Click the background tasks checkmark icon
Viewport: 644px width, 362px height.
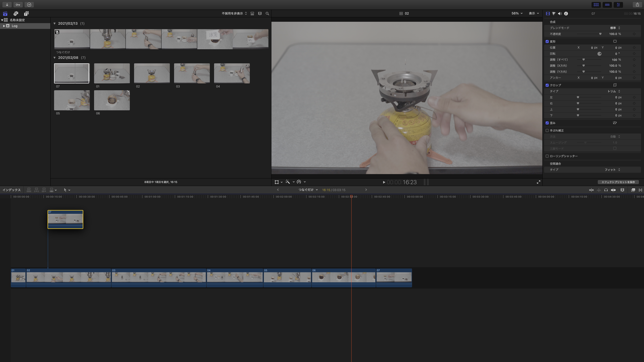click(x=29, y=5)
